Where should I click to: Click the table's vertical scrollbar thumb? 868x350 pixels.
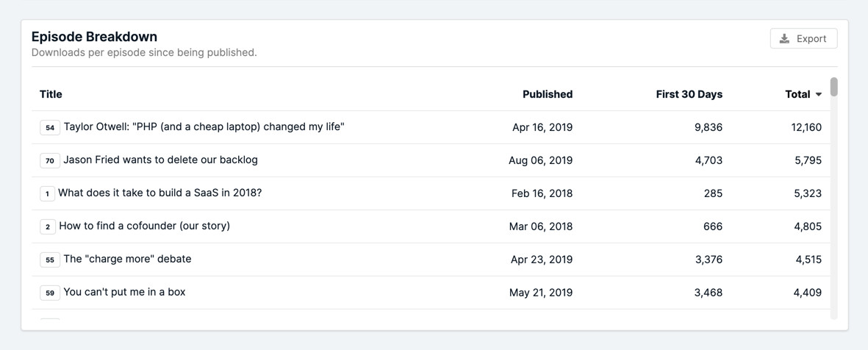[833, 87]
